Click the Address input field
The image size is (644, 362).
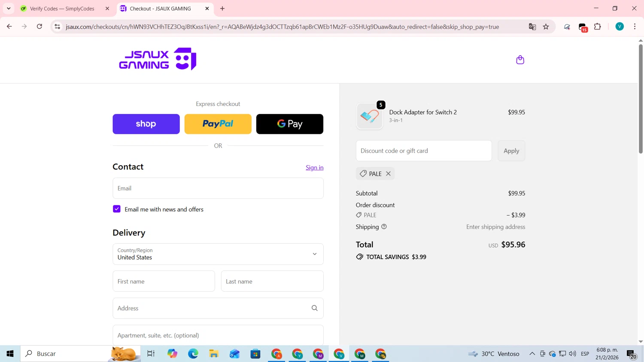(218, 308)
